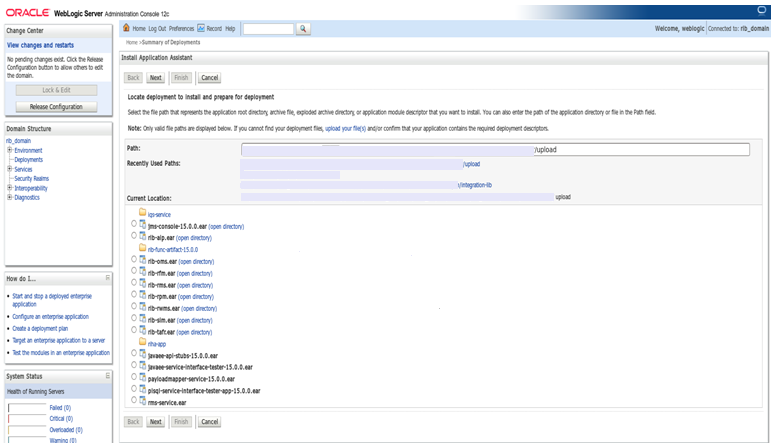Click the toolbar search text box
Viewport: 771px width, 443px height.
point(268,29)
